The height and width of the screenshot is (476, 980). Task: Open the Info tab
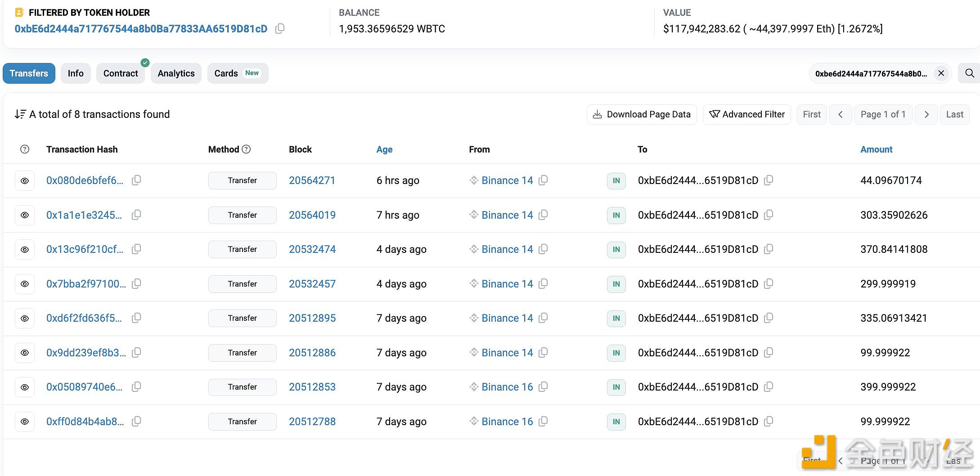76,73
